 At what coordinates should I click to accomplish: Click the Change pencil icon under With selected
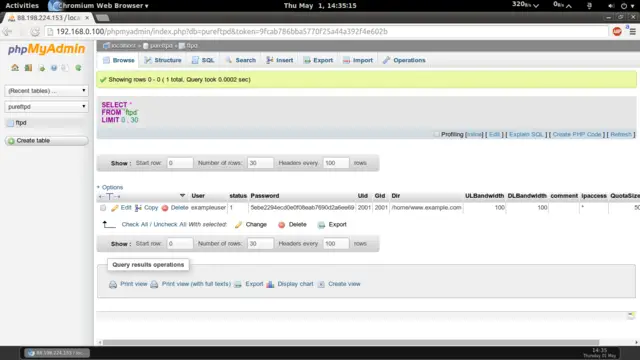pos(238,225)
